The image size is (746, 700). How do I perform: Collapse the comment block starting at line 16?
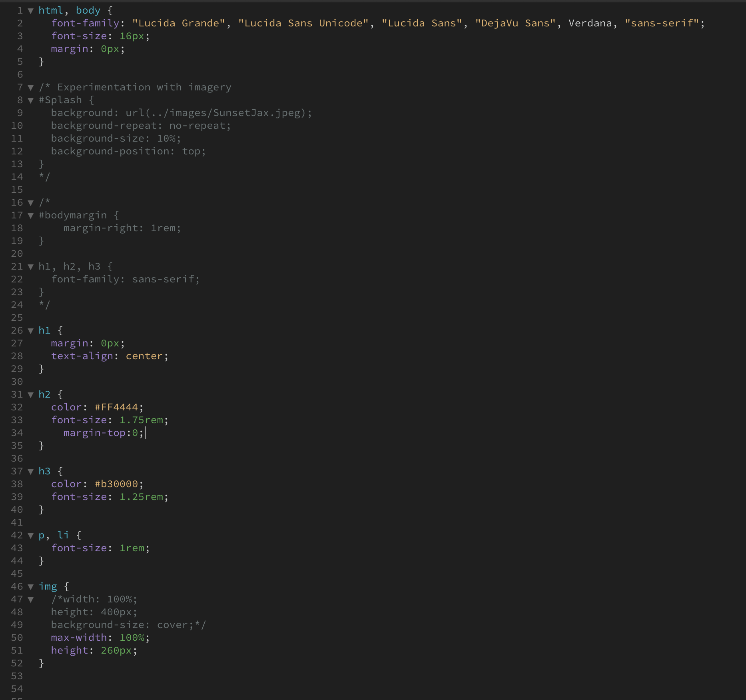click(31, 203)
